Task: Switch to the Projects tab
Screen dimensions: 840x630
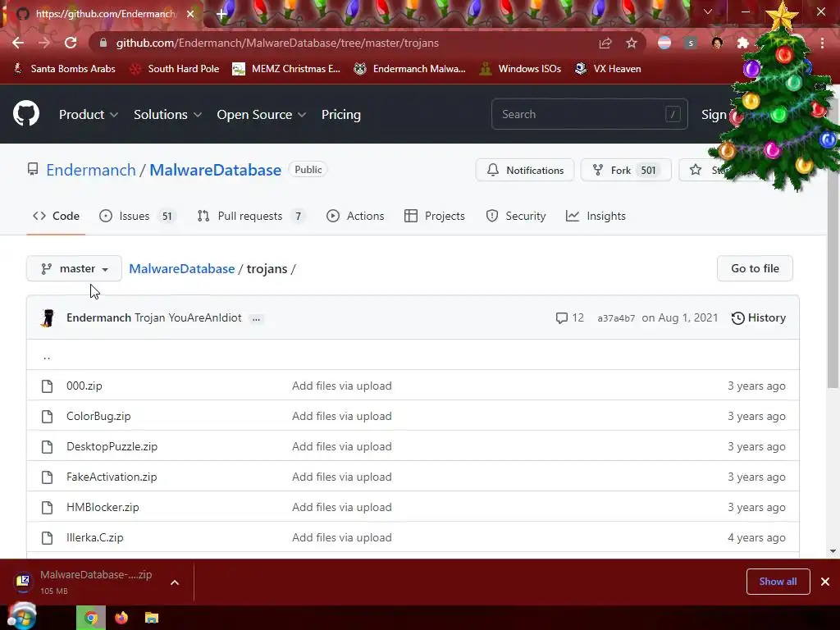Action: pyautogui.click(x=435, y=216)
